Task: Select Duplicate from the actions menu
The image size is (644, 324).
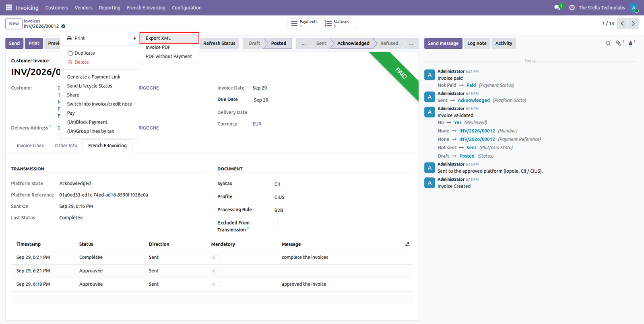Action: 99,53
